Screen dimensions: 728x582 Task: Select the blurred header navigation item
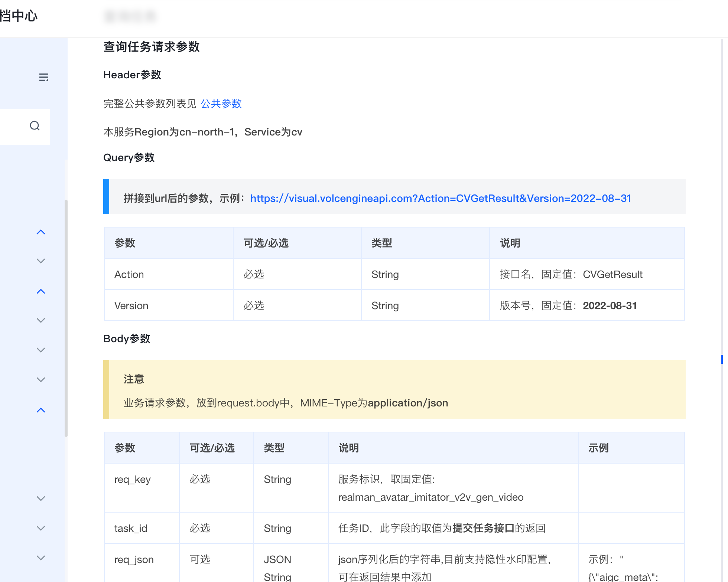pyautogui.click(x=130, y=17)
